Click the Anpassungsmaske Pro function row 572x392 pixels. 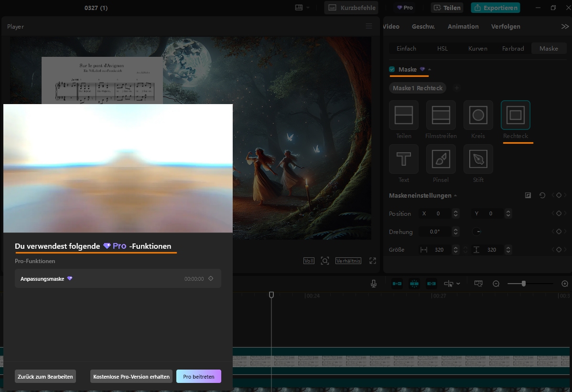118,278
